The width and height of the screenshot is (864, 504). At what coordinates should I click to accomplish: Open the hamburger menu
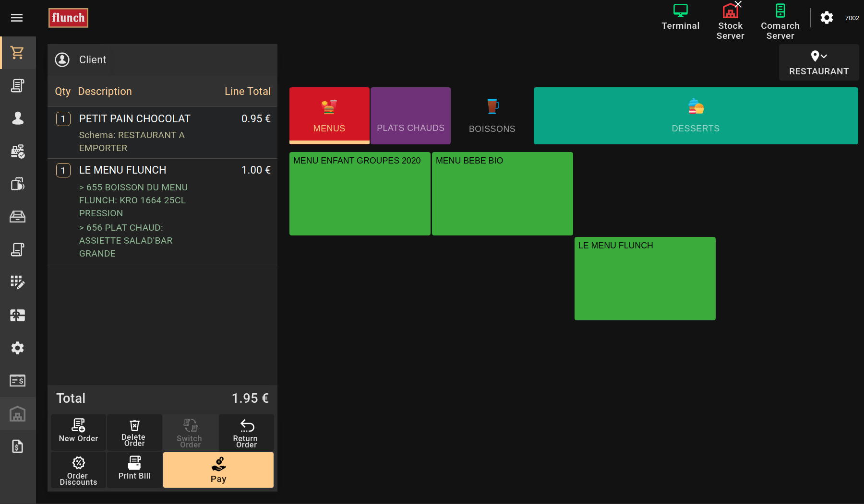pyautogui.click(x=17, y=18)
